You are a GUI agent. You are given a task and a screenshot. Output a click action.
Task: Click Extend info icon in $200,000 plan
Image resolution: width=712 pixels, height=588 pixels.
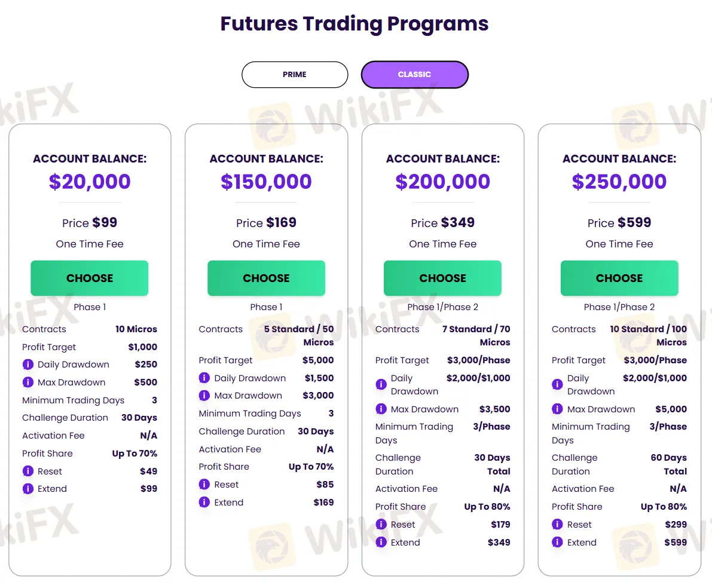[x=381, y=543]
